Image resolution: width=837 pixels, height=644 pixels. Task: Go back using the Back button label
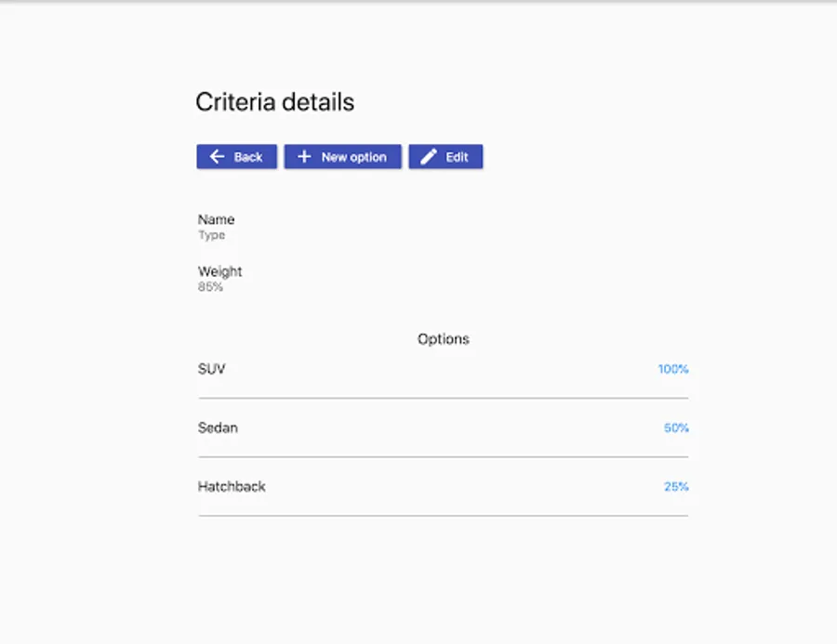[248, 157]
